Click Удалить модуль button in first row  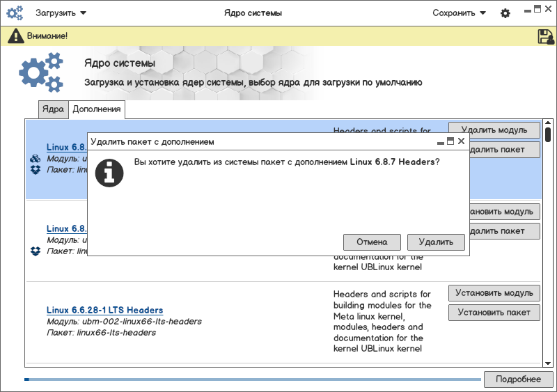point(494,130)
